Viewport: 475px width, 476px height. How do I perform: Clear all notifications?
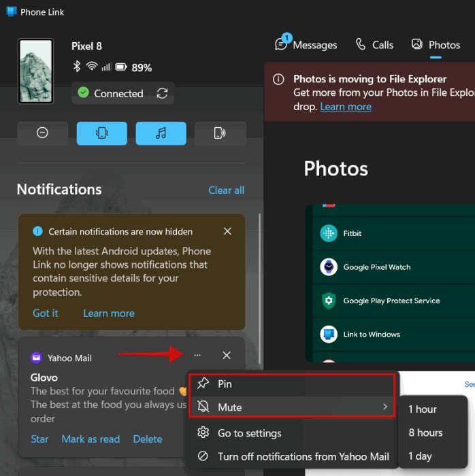pos(226,190)
